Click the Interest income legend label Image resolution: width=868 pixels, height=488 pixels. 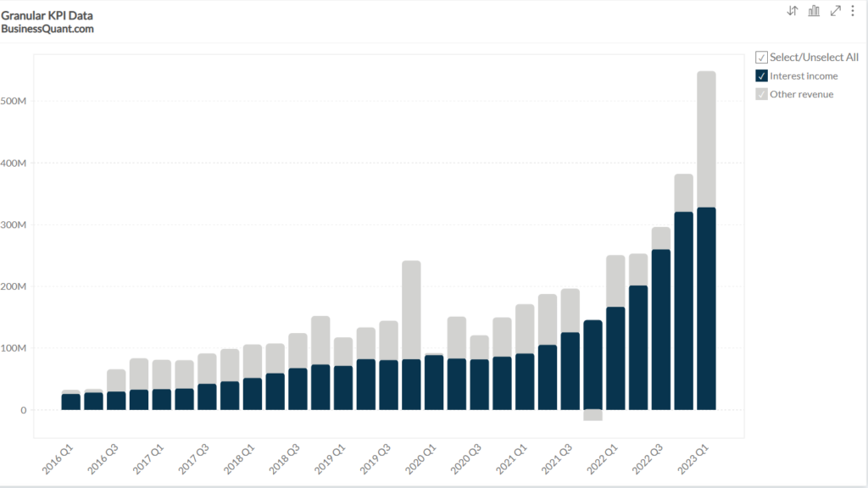pyautogui.click(x=805, y=75)
